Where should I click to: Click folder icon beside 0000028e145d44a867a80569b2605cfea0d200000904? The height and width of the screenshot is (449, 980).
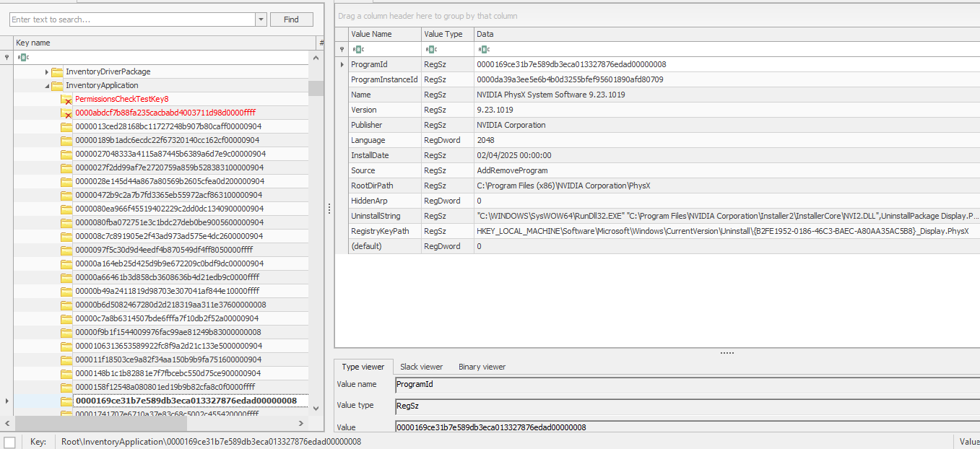tap(66, 181)
